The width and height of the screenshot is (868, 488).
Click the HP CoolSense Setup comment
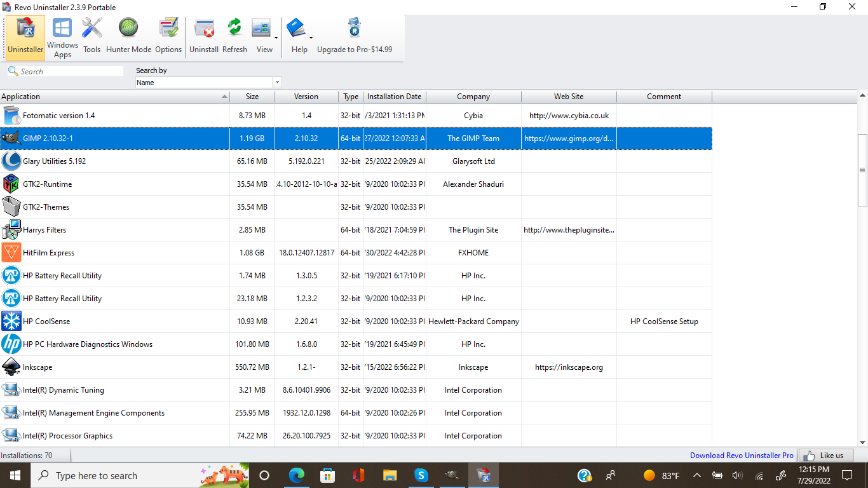point(664,322)
